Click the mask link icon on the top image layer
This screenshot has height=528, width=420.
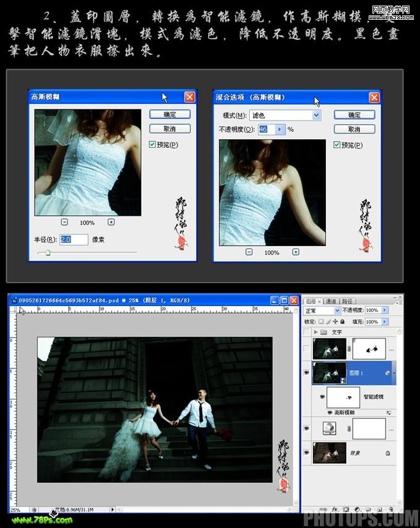pos(349,349)
